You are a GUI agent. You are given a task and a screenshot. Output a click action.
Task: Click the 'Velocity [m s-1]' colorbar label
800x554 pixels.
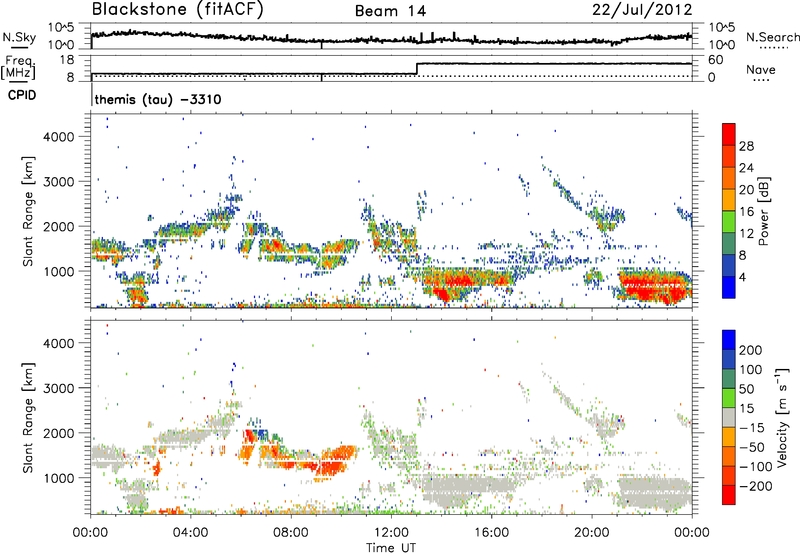coord(781,417)
